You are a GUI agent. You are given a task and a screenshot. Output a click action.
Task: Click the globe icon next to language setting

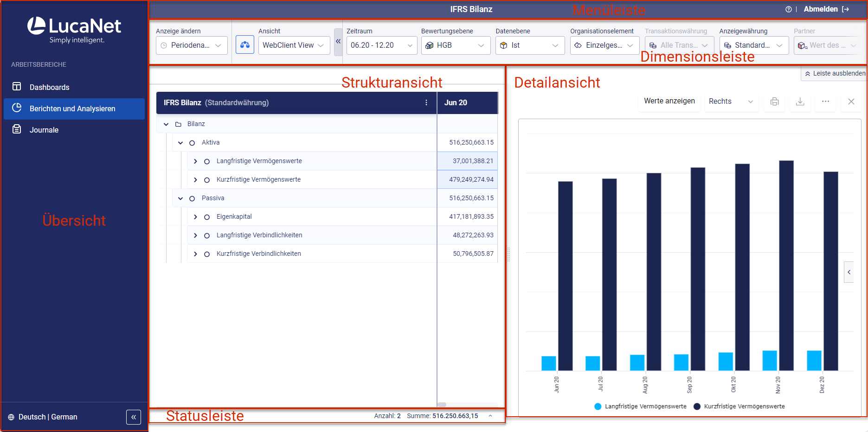(11, 417)
